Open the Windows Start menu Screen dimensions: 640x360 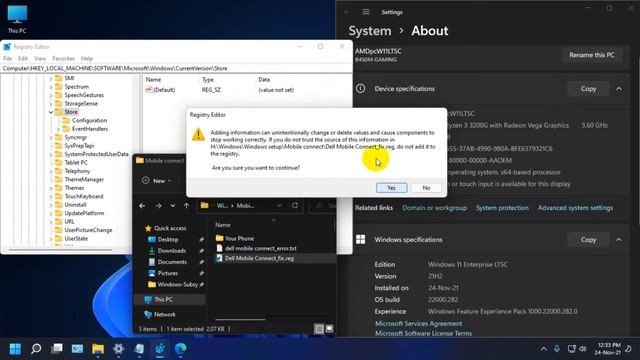click(x=15, y=349)
